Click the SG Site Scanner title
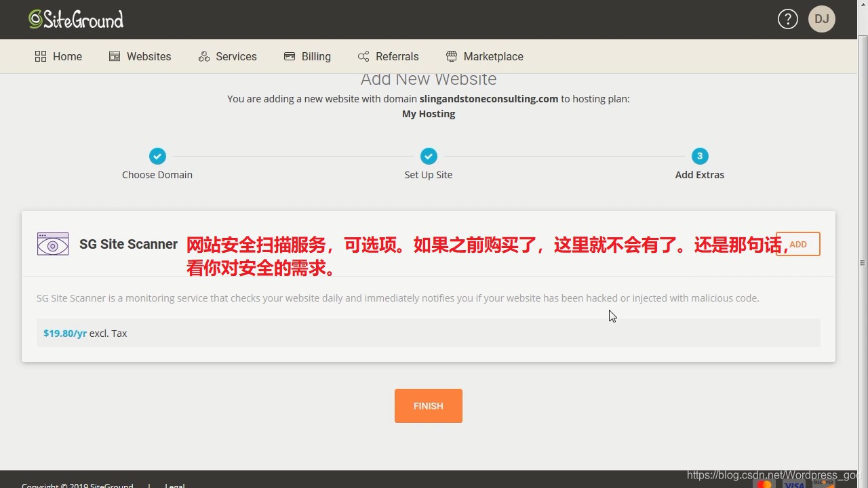The width and height of the screenshot is (868, 488). pyautogui.click(x=128, y=244)
